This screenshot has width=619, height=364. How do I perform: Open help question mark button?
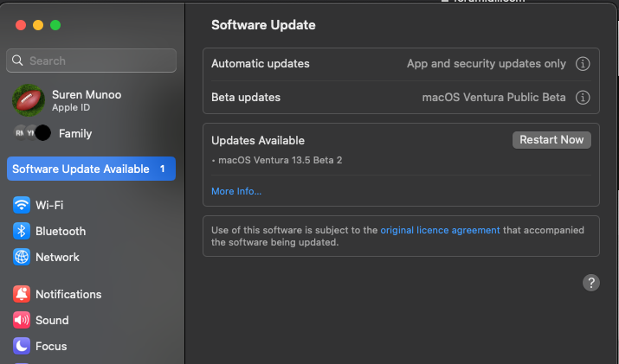point(591,283)
